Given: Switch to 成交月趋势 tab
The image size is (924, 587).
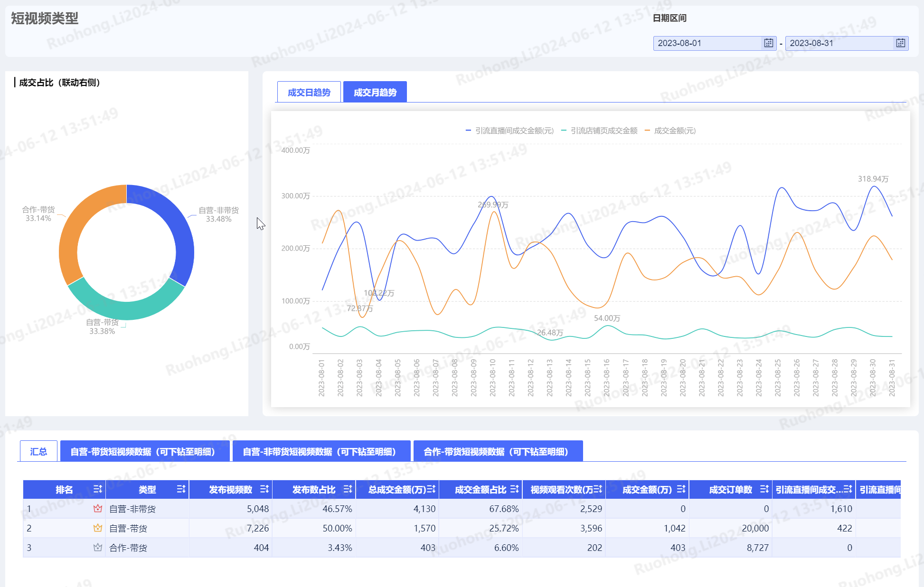Looking at the screenshot, I should pyautogui.click(x=375, y=92).
